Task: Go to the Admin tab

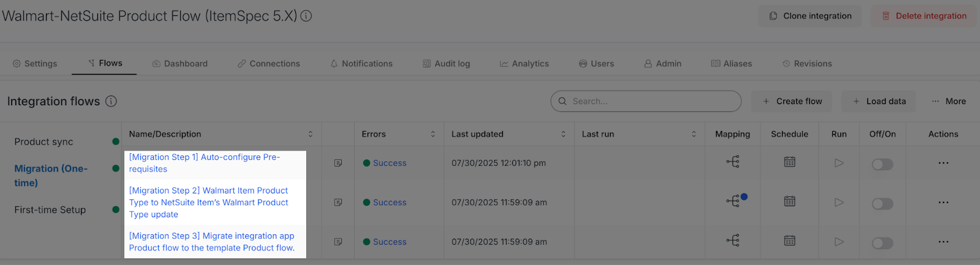Action: 663,64
